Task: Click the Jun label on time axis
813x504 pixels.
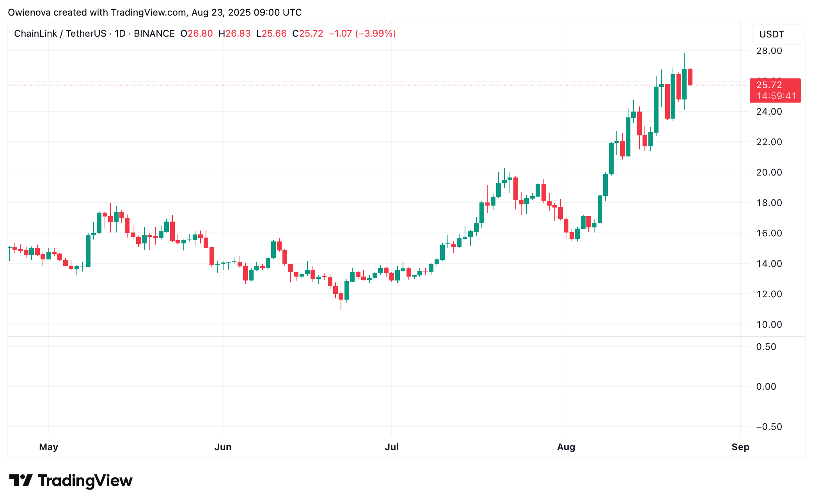Action: (223, 447)
